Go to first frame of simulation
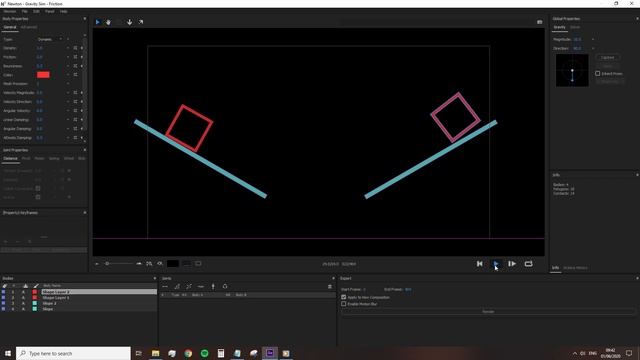The width and height of the screenshot is (640, 360). click(x=480, y=264)
